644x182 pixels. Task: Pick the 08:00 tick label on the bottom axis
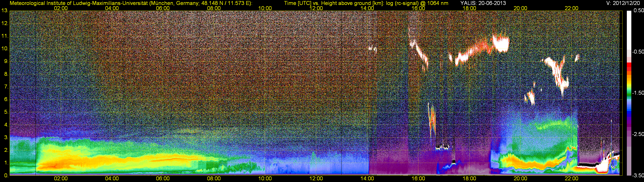214,179
